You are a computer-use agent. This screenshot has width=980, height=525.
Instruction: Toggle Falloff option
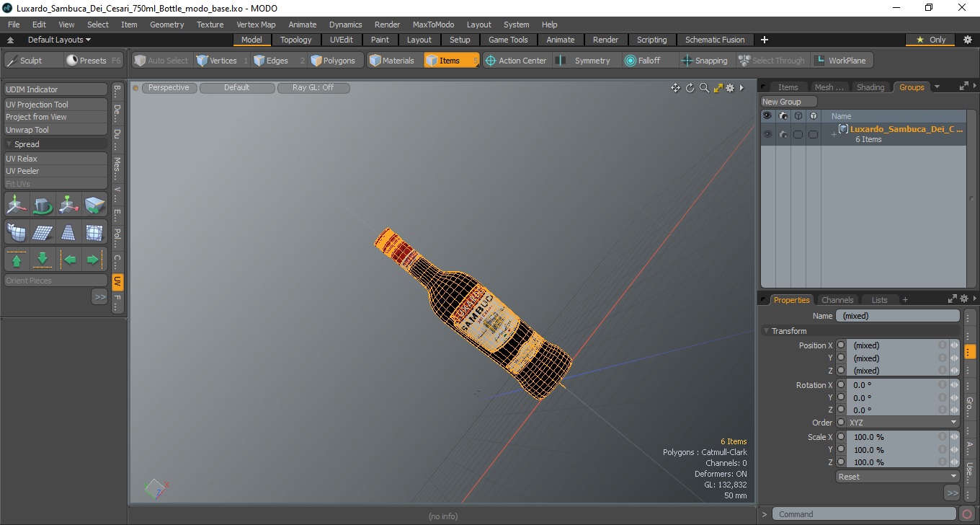649,61
